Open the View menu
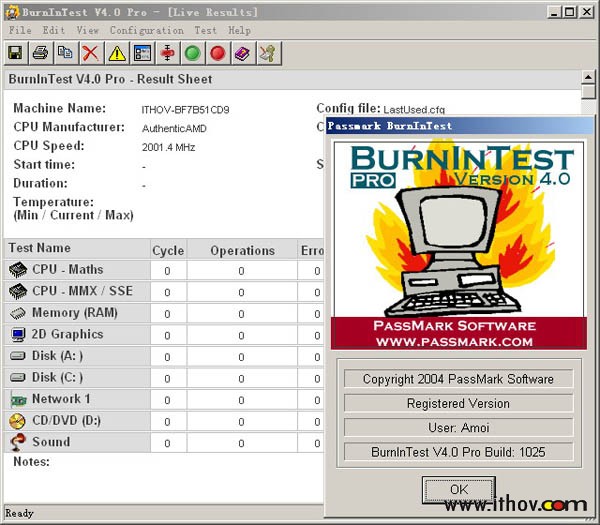600x525 pixels. tap(88, 30)
